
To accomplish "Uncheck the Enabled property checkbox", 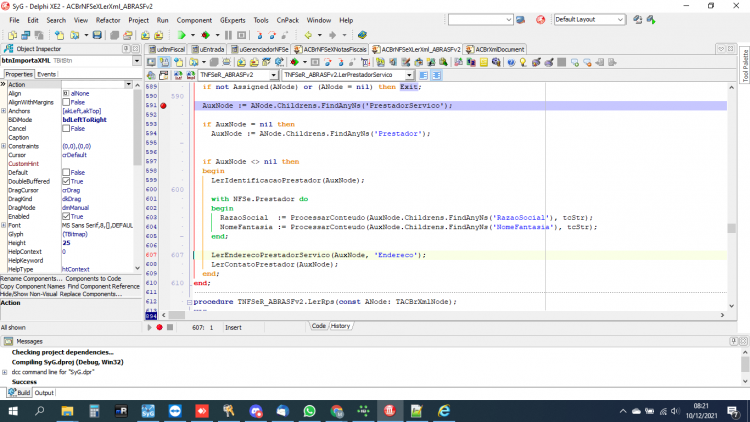I will click(x=66, y=216).
